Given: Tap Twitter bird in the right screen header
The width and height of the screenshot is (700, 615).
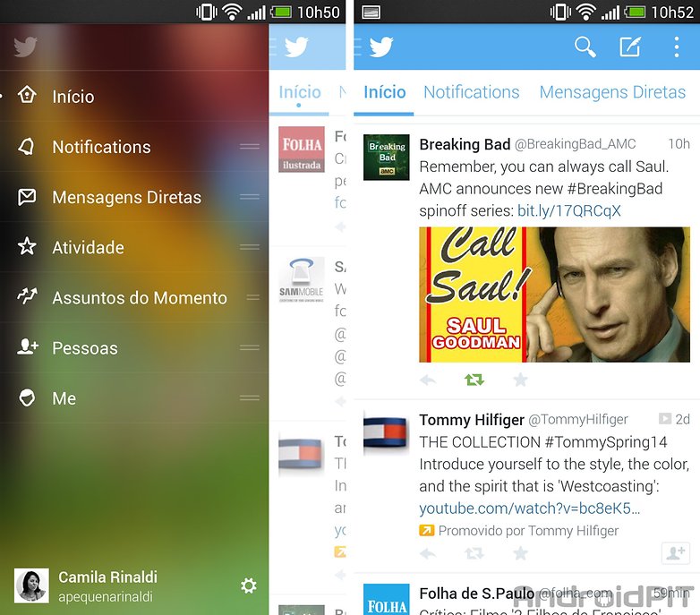Looking at the screenshot, I should [380, 47].
